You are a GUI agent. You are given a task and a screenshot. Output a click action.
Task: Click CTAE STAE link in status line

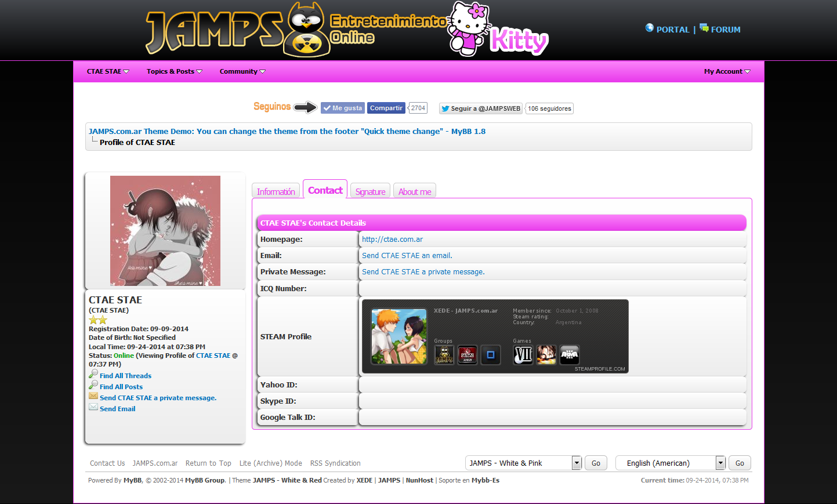(x=213, y=356)
